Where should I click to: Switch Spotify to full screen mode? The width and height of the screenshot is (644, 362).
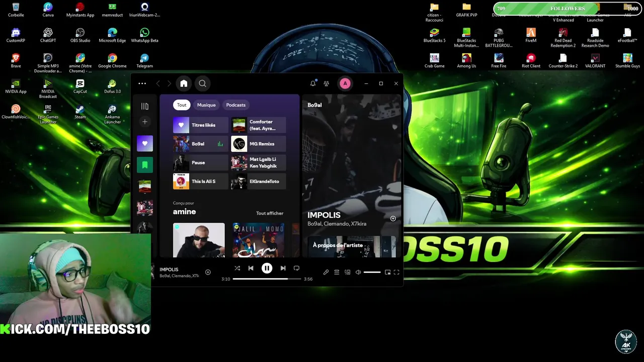396,273
